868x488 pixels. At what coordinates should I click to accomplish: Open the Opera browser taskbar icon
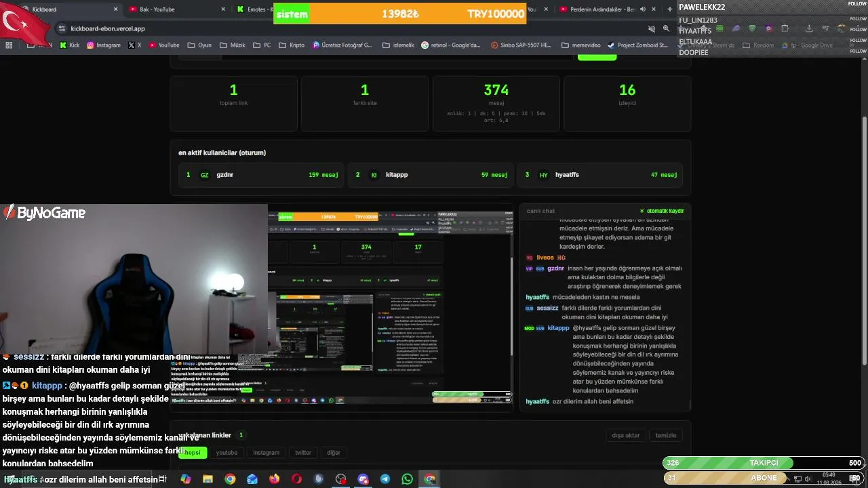296,479
